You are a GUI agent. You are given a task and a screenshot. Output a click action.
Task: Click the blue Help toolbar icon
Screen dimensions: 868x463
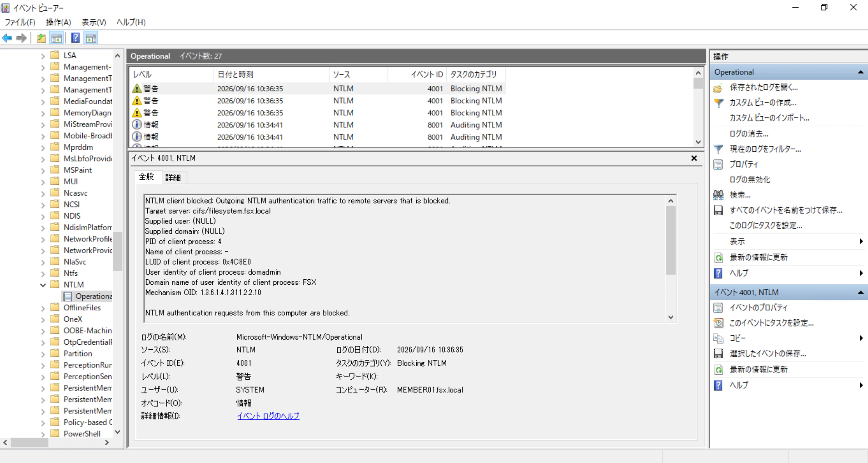(75, 38)
